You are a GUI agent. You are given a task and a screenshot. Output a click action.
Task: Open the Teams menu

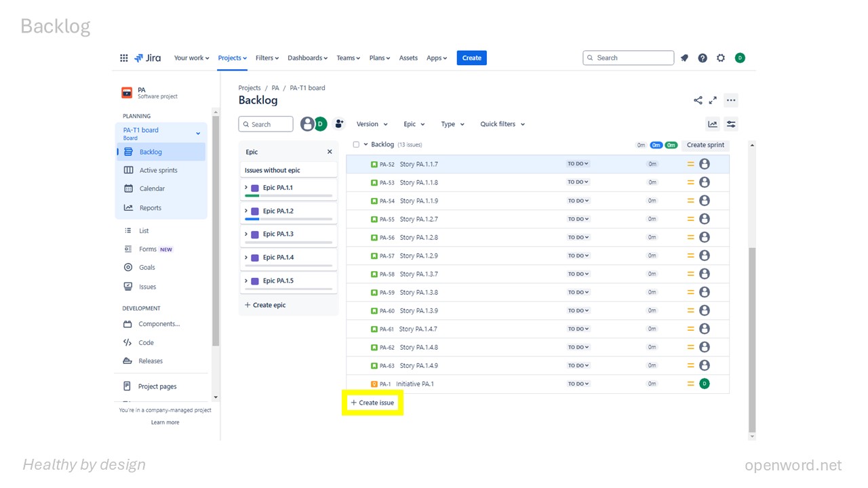(349, 58)
